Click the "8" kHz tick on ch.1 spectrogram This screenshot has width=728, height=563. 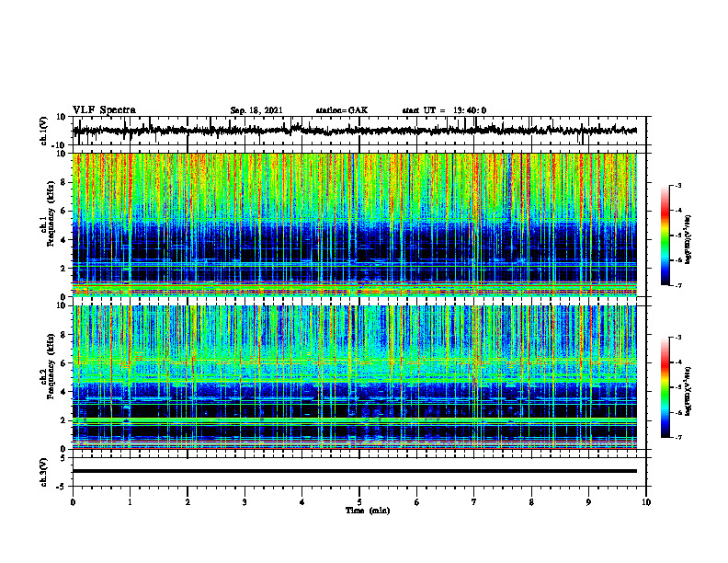coord(64,182)
